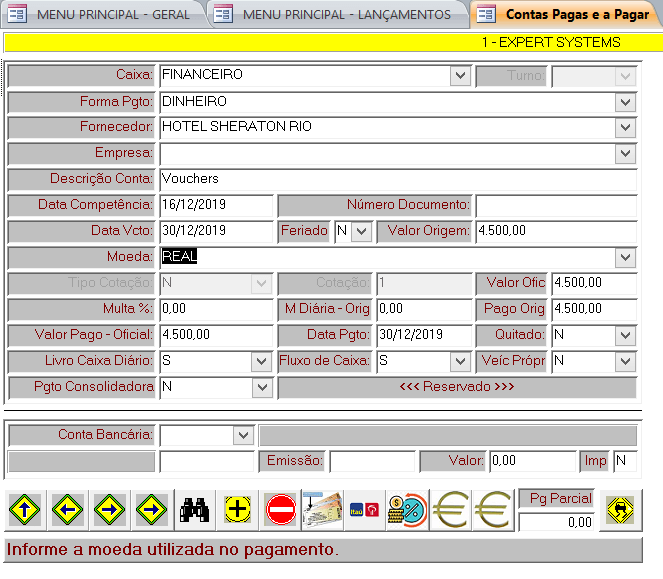Open the Moeda currency dropdown
This screenshot has height=579, width=663.
(626, 258)
